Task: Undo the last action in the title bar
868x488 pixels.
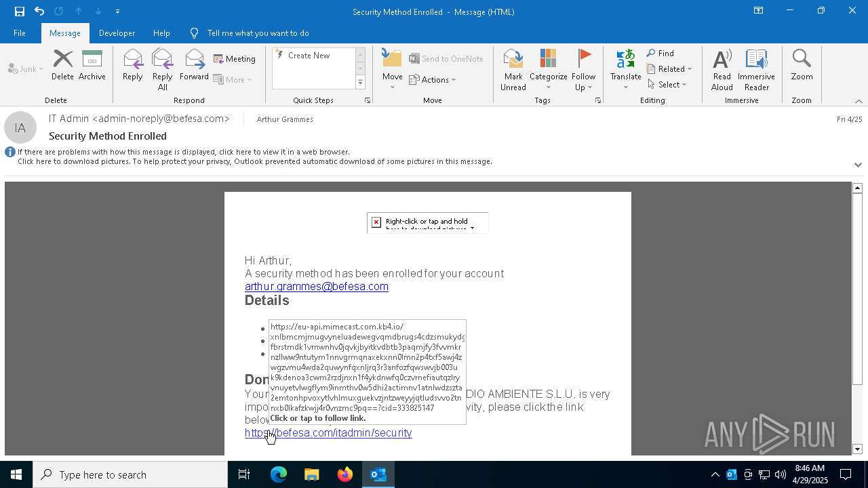Action: pos(39,12)
